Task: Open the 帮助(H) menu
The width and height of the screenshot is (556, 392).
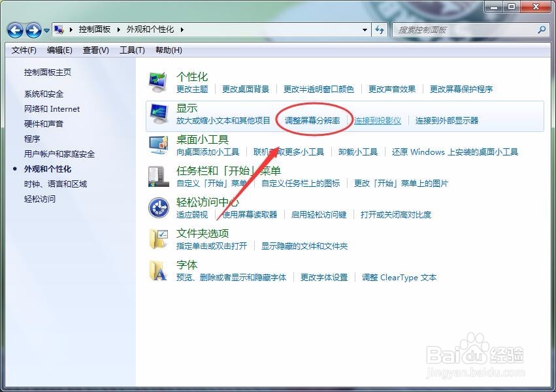Action: 169,50
